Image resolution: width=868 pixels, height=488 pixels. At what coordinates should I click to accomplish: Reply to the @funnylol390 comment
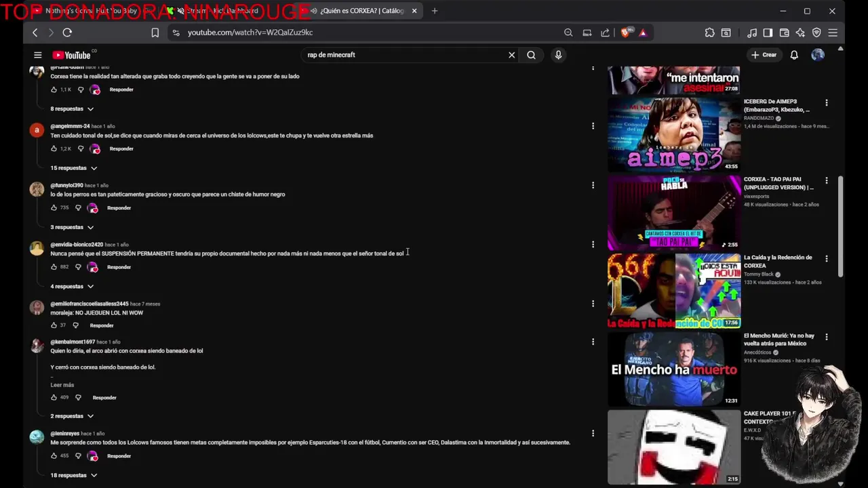pos(119,207)
